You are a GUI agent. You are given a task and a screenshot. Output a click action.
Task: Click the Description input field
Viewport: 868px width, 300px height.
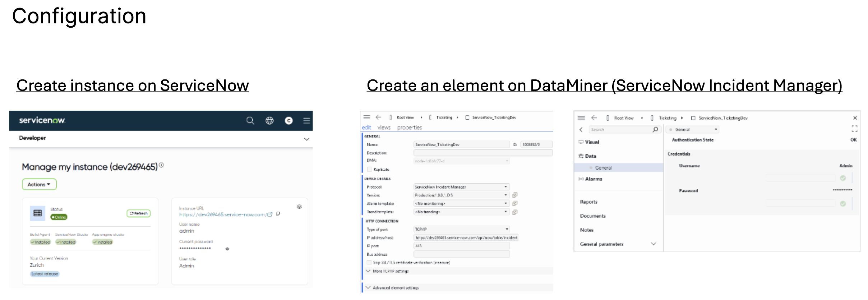click(x=483, y=153)
